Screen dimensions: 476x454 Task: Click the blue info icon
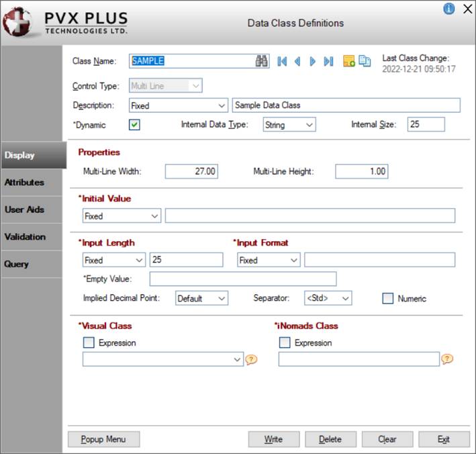(449, 9)
